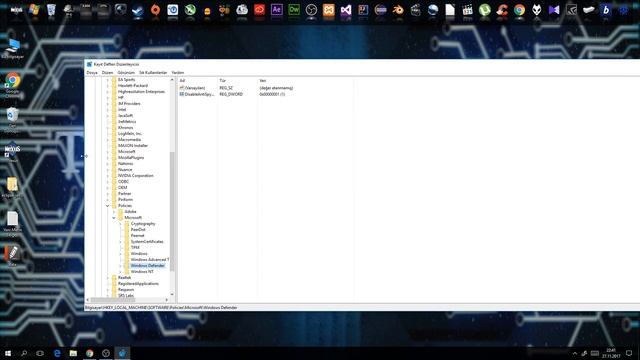The image size is (640, 360).
Task: Click the tree scrollbar down arrow
Action: click(172, 294)
